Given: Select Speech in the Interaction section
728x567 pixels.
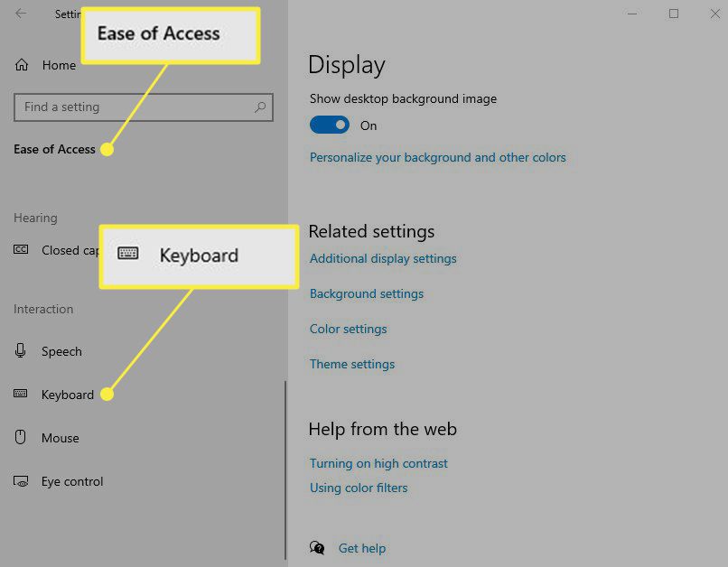Looking at the screenshot, I should [x=61, y=351].
